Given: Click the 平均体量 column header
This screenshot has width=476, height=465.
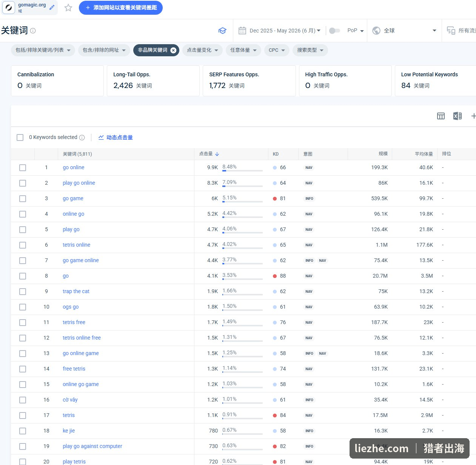Looking at the screenshot, I should point(424,154).
